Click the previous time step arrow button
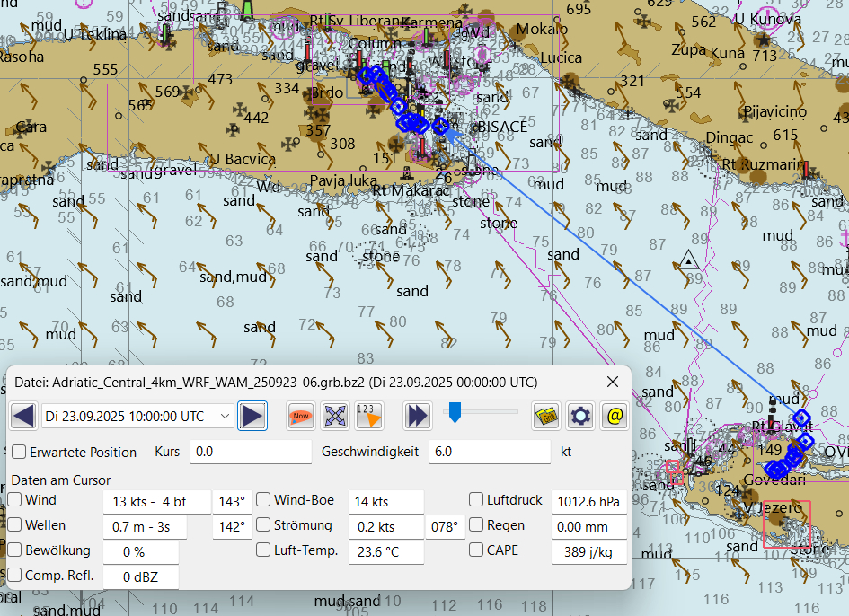849x616 pixels. click(x=24, y=416)
